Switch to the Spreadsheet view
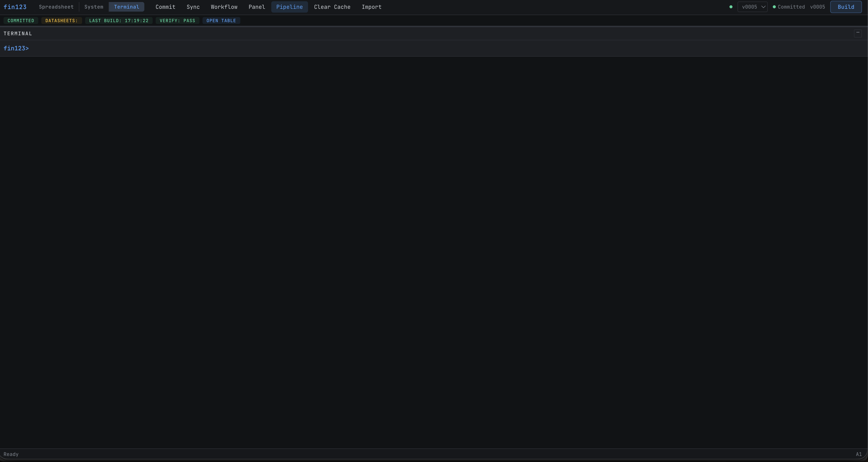This screenshot has width=868, height=462. pos(56,7)
